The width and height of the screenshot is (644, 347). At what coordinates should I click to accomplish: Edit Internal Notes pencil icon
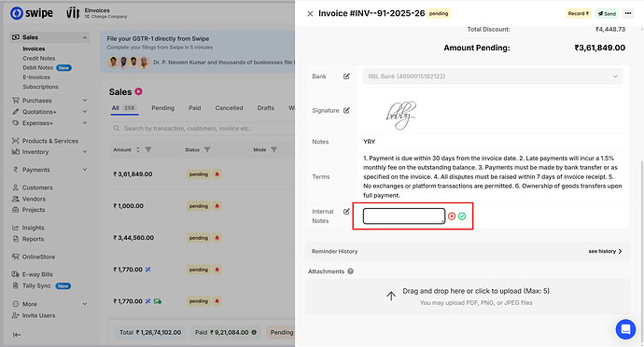[346, 212]
